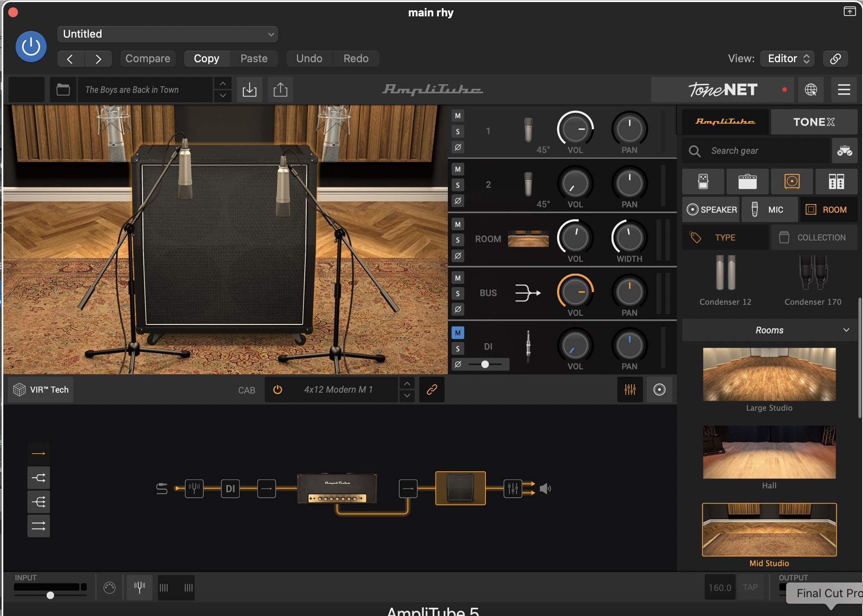Click the gear filter icon beside search
This screenshot has height=616, width=863.
(x=845, y=151)
